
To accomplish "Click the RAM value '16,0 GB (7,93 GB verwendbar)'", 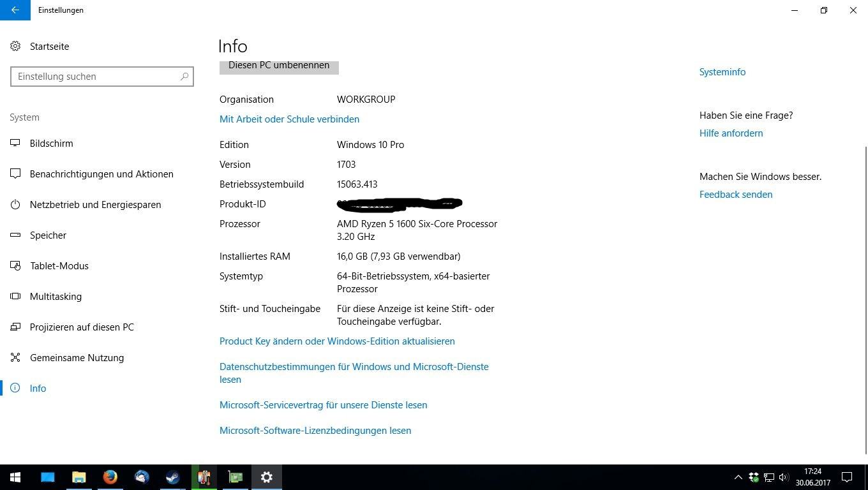I will point(398,256).
